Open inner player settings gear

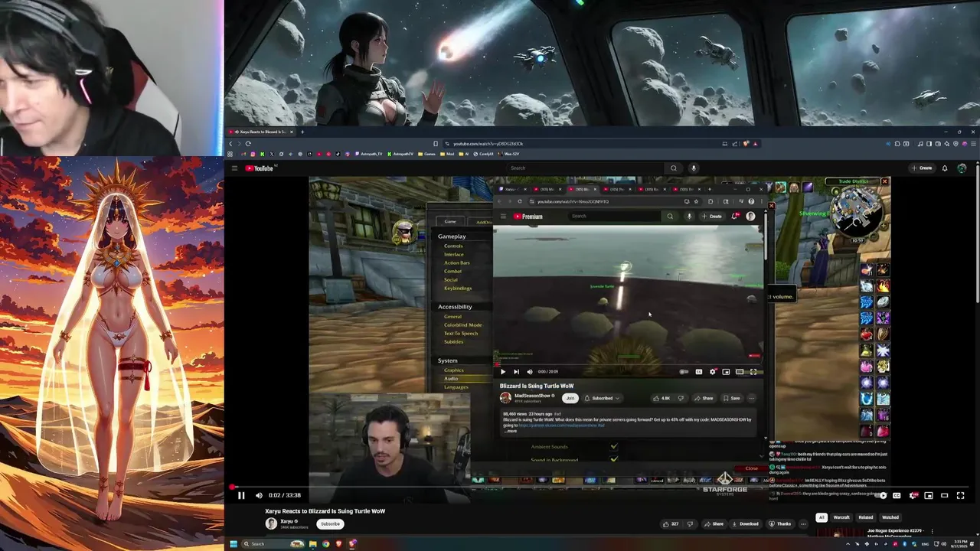click(713, 372)
